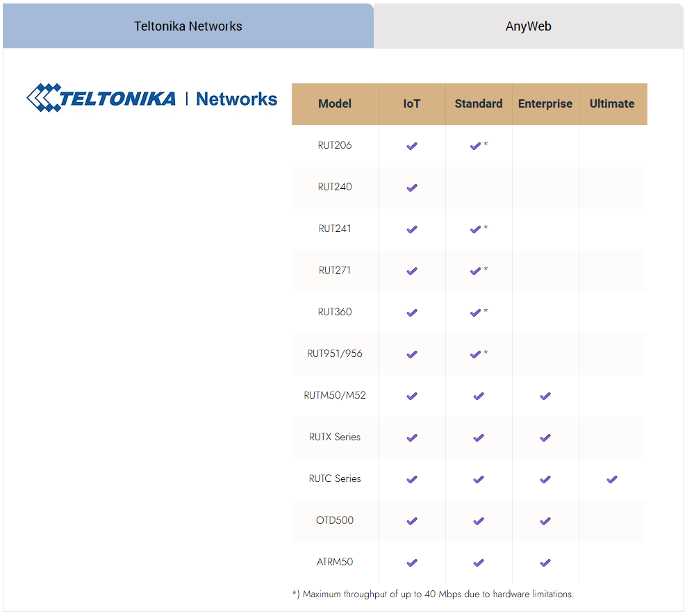Click the Enterprise column header
This screenshot has height=616, width=687.
click(x=545, y=104)
